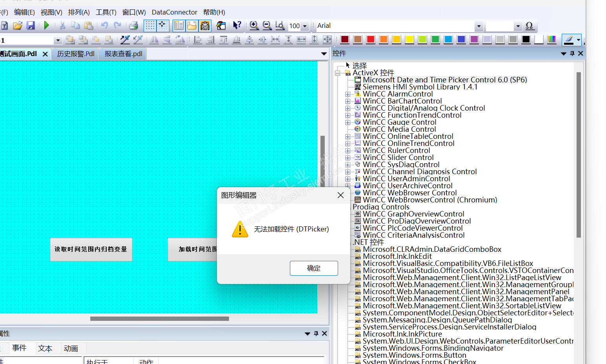Open the 动画 properties tab
Viewport: 606px width, 364px height.
71,348
